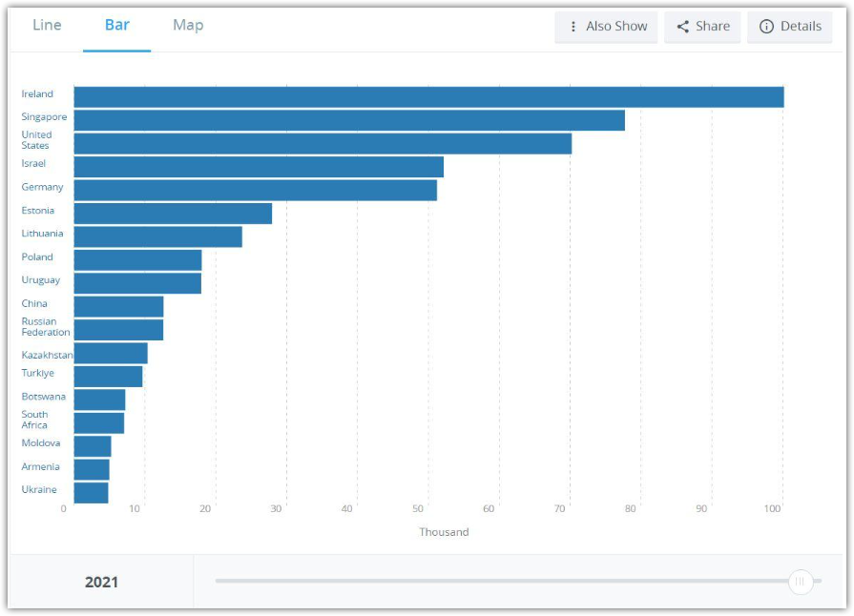Click the Botswana country label
This screenshot has width=854, height=616.
44,397
